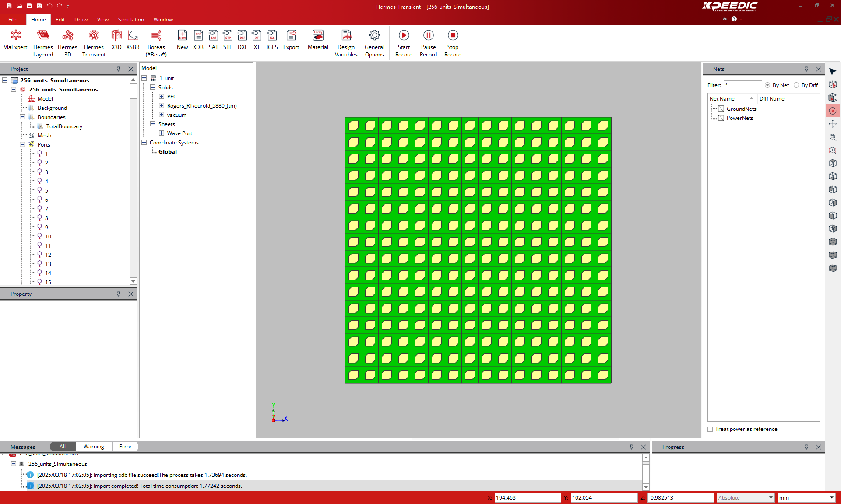
Task: Pin the Property panel
Action: pyautogui.click(x=119, y=294)
